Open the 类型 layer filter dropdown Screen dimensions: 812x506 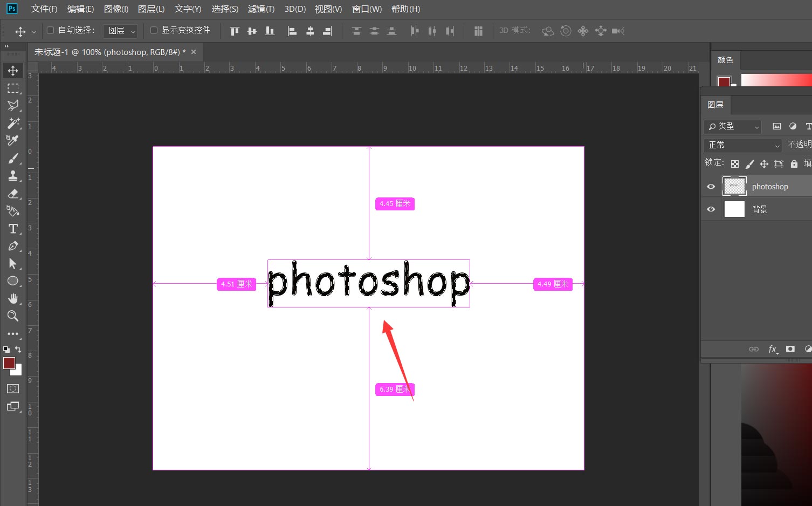point(732,126)
